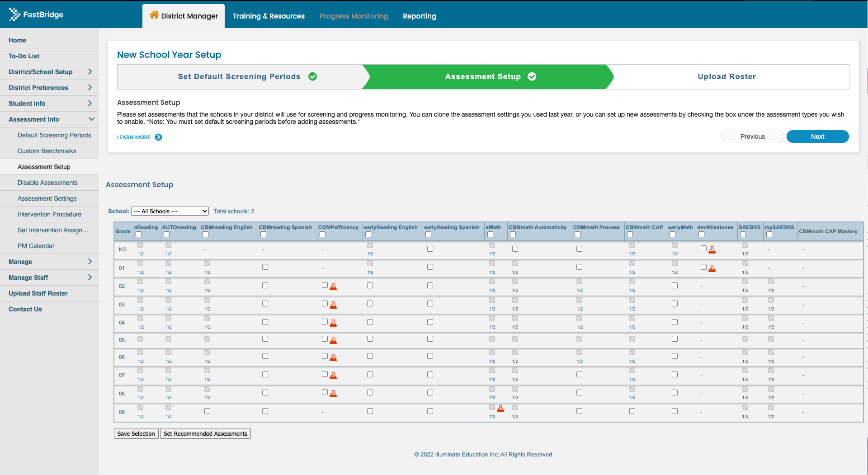This screenshot has width=868, height=475.
Task: Click the flask icon in grade 08 COMPefficiency
Action: 333,393
